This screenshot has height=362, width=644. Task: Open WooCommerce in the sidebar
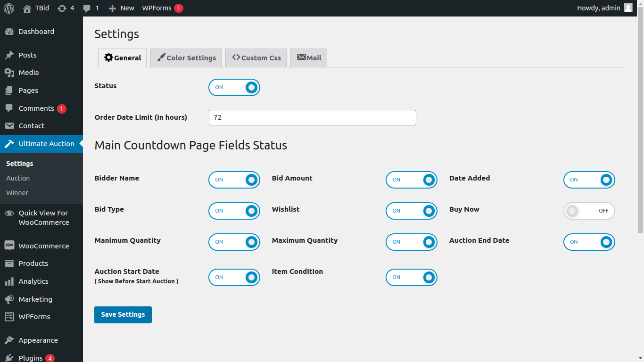[x=43, y=246]
